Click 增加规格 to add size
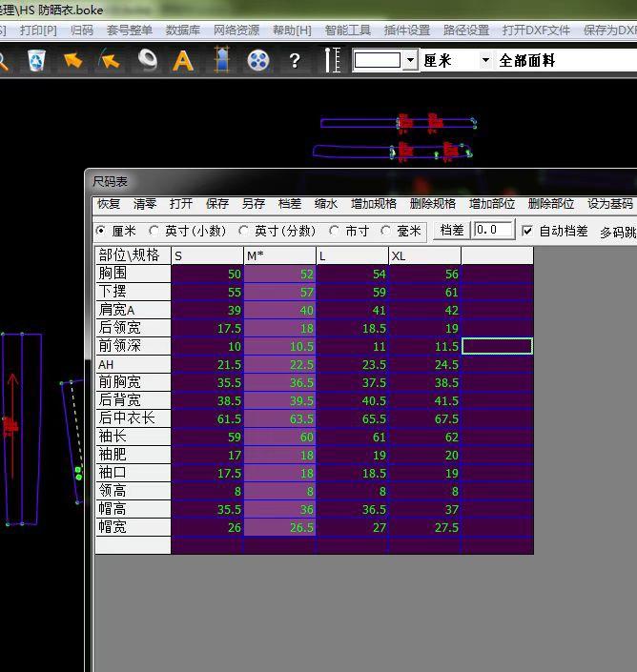637x672 pixels. [x=374, y=204]
